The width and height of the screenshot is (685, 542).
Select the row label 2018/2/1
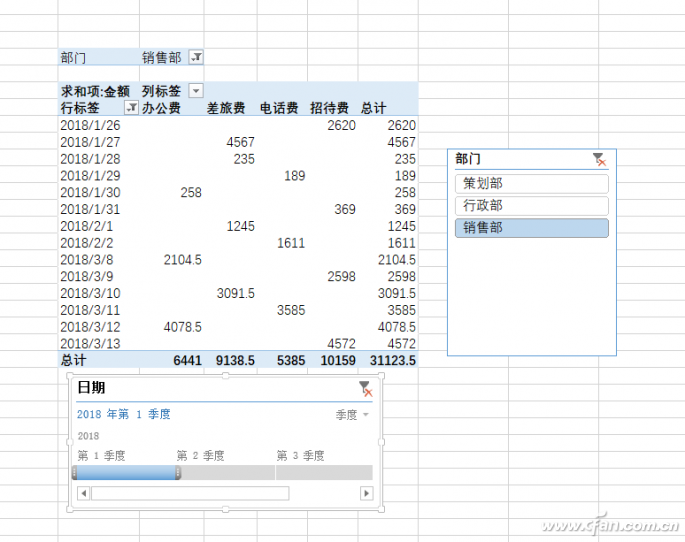pos(86,226)
